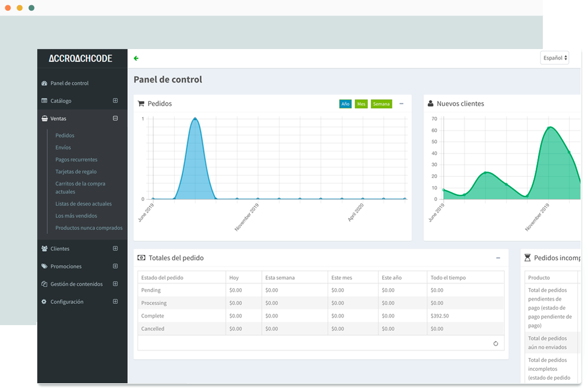Open the Español language dropdown
Screen dimensions: 588x388
point(554,58)
